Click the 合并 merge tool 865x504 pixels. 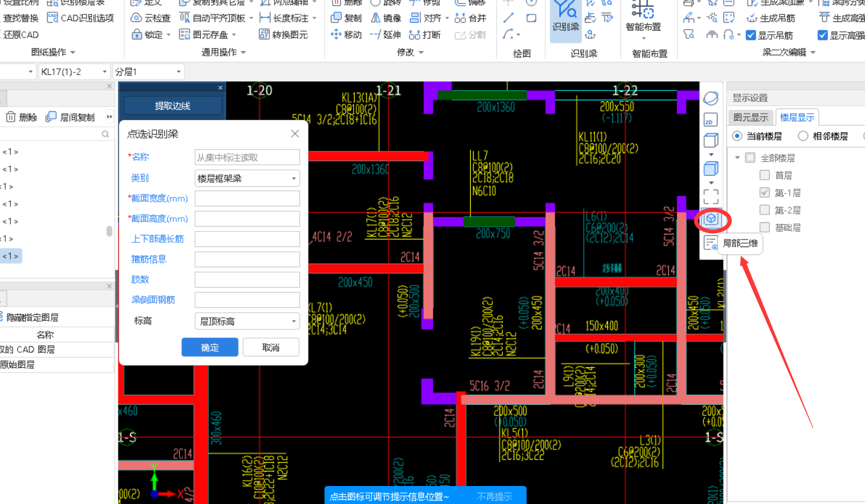point(470,18)
